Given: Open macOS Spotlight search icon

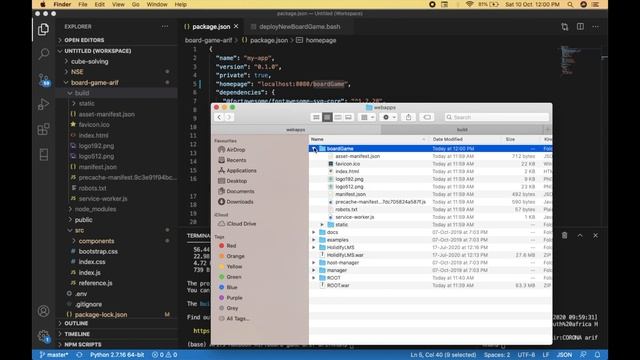Looking at the screenshot, I should pyautogui.click(x=570, y=4).
